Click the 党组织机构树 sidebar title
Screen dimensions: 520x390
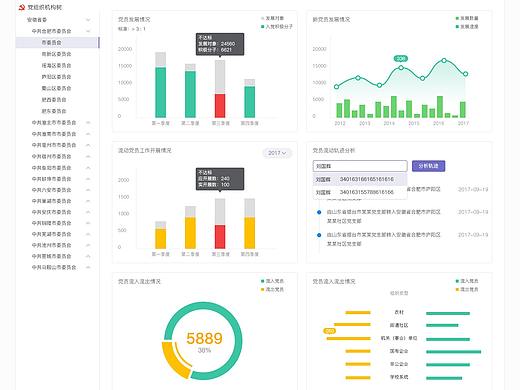point(45,7)
